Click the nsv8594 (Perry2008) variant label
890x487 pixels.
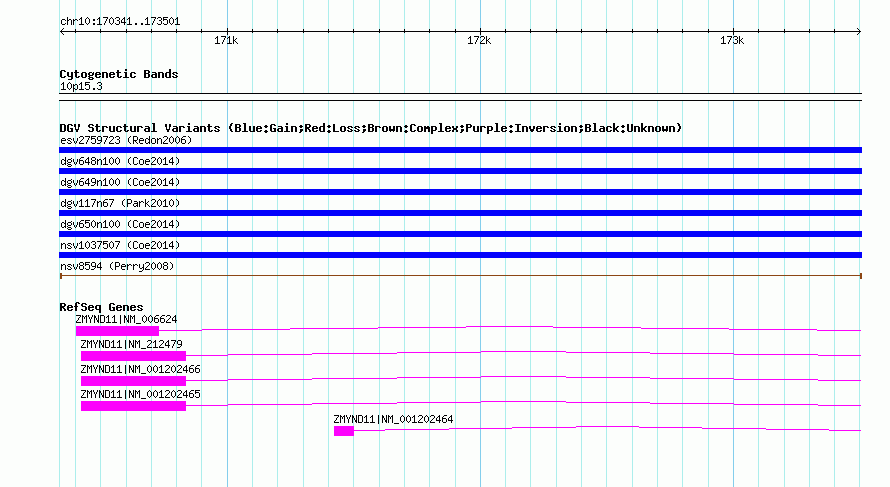(117, 266)
